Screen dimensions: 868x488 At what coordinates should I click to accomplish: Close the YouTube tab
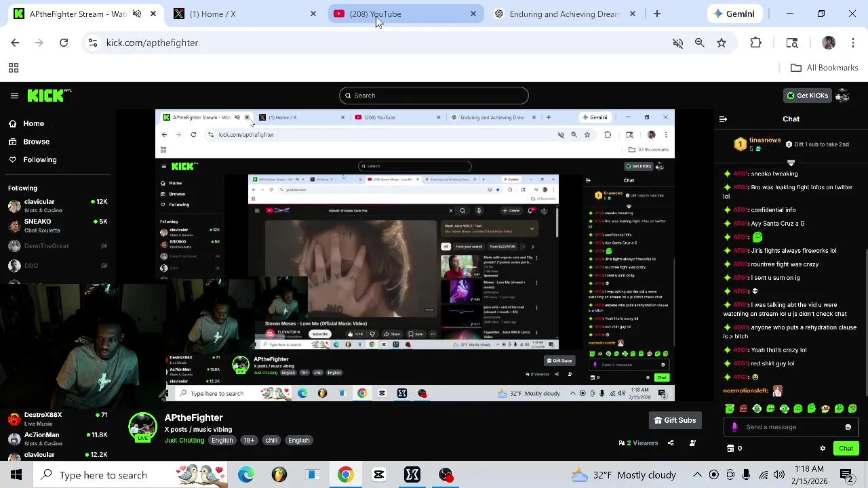coord(473,14)
